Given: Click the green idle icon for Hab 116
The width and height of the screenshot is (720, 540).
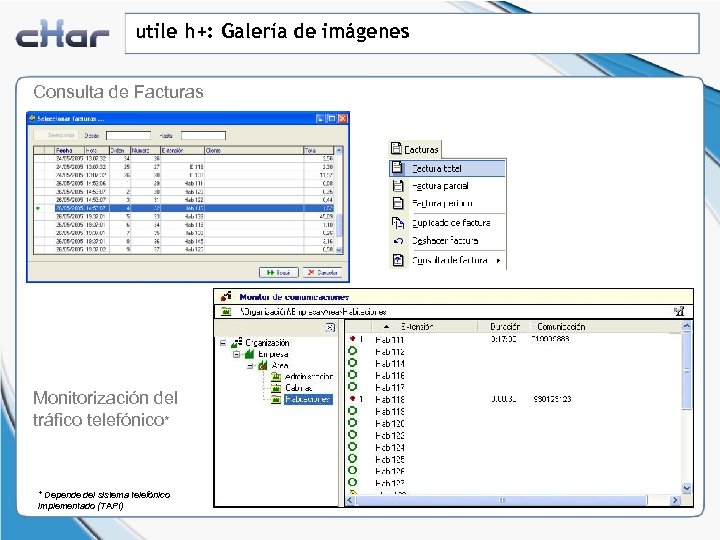Looking at the screenshot, I should pos(353,375).
